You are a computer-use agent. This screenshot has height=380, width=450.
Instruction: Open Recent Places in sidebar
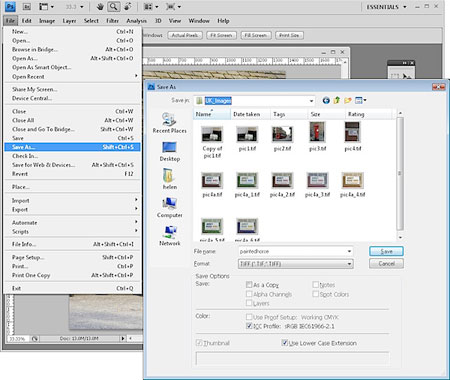click(x=169, y=123)
